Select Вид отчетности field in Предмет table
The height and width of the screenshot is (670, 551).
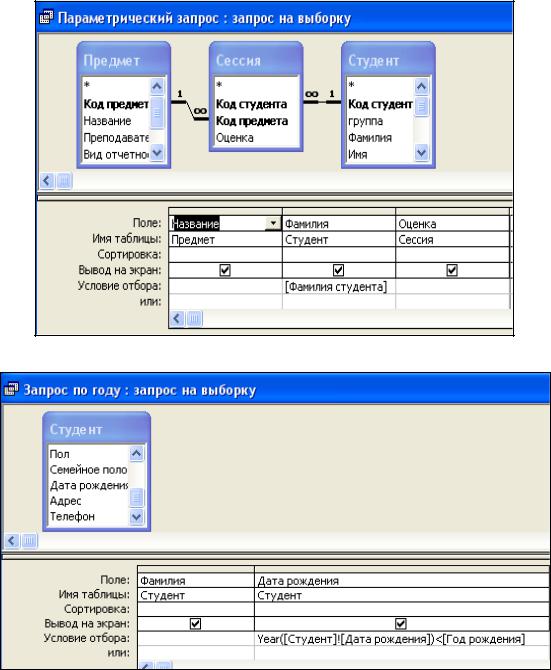[116, 154]
